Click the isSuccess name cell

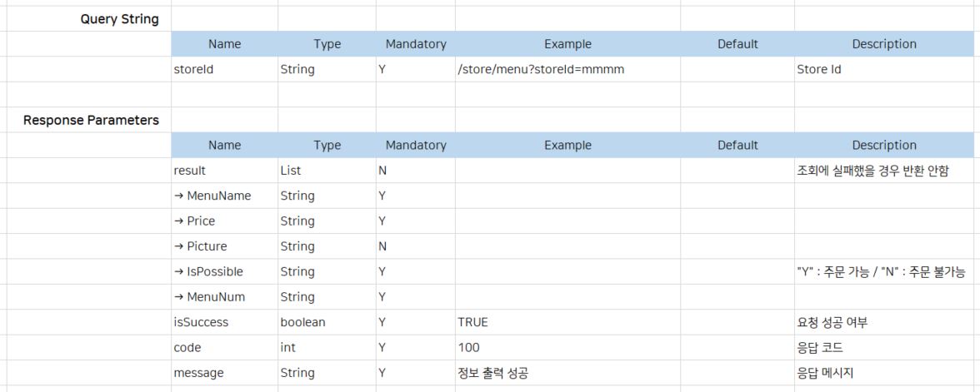(201, 322)
